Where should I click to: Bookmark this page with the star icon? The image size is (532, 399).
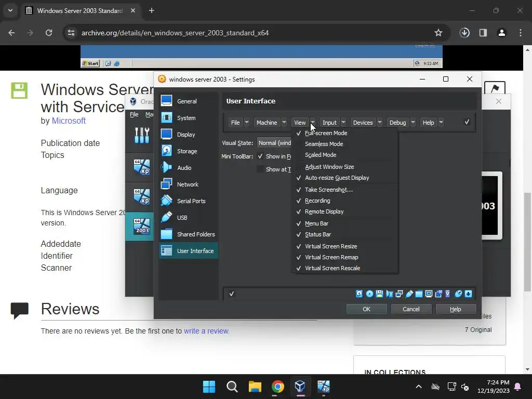coord(438,33)
